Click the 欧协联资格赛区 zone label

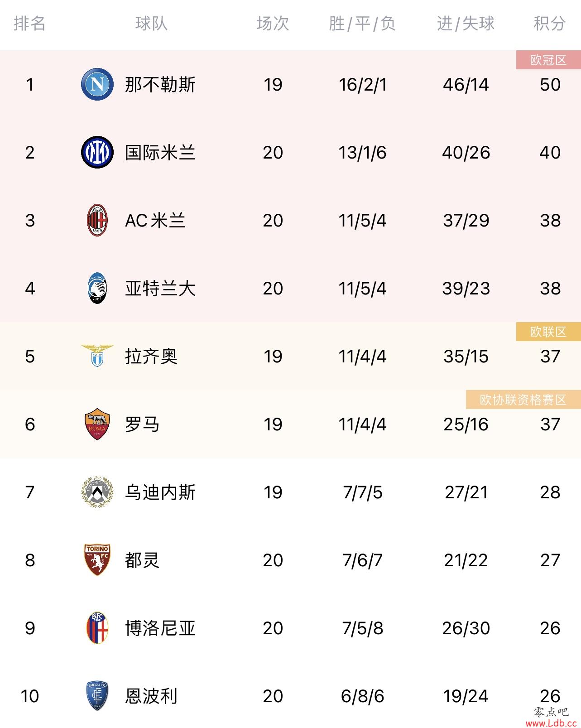tap(523, 400)
